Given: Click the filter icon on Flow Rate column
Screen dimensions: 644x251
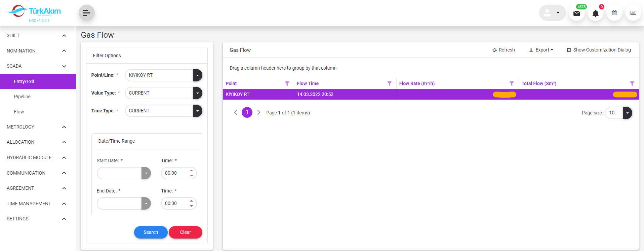Looking at the screenshot, I should click(512, 83).
